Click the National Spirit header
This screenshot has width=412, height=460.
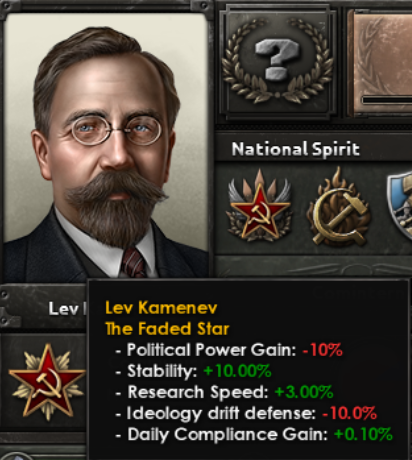click(x=296, y=149)
